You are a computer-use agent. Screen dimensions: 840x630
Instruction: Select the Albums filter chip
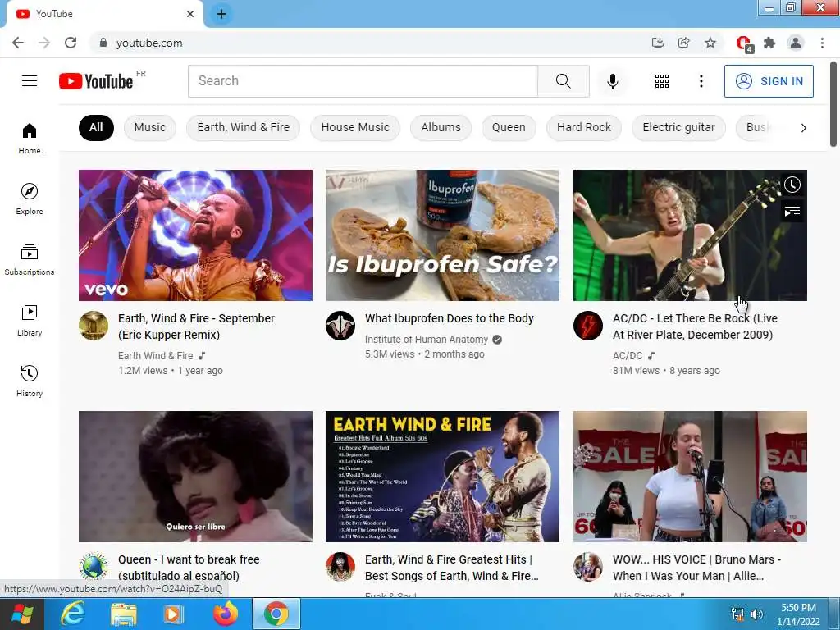[441, 127]
